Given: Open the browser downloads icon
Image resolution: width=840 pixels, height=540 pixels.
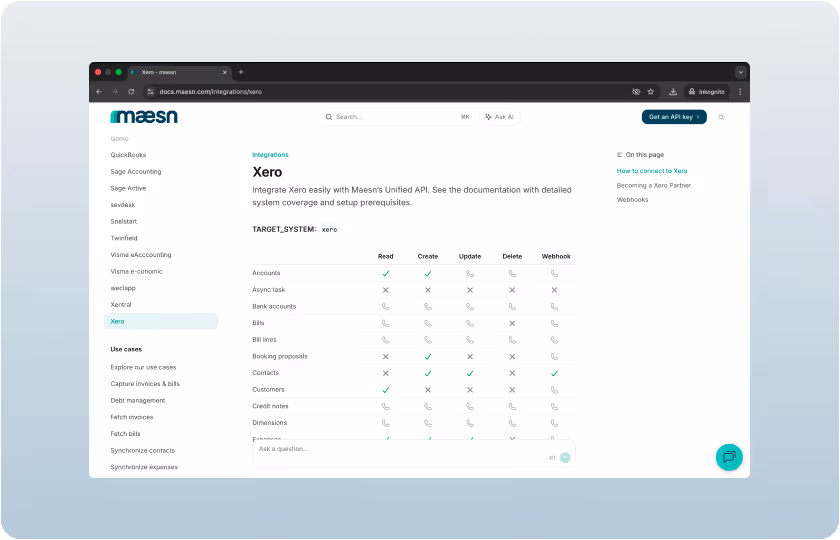Looking at the screenshot, I should [x=673, y=92].
